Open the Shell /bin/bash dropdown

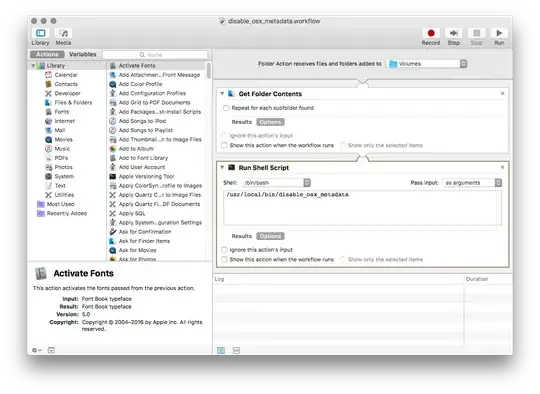click(x=276, y=183)
